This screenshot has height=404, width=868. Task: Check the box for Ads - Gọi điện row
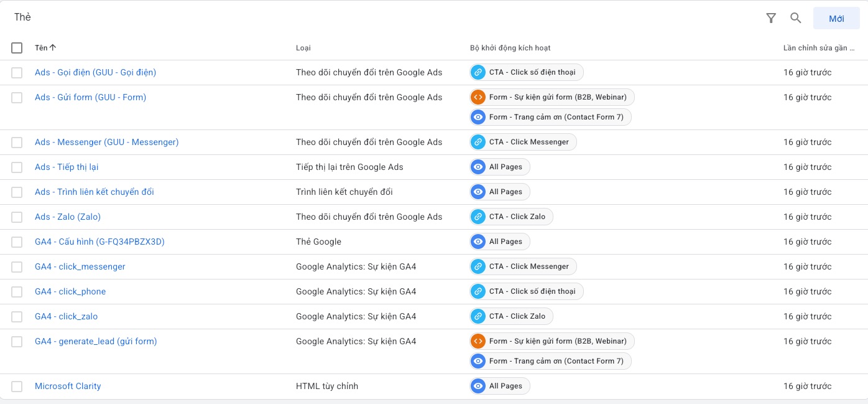(x=17, y=73)
